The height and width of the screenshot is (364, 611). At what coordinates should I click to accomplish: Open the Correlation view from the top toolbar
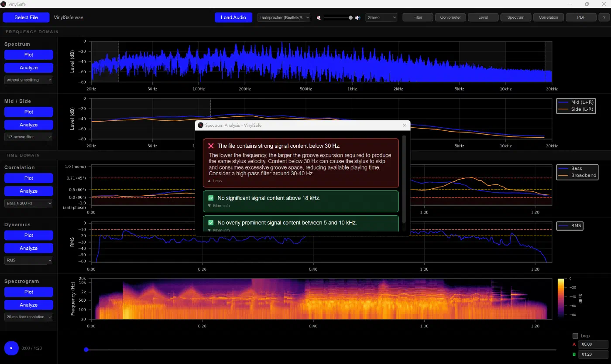pos(549,17)
